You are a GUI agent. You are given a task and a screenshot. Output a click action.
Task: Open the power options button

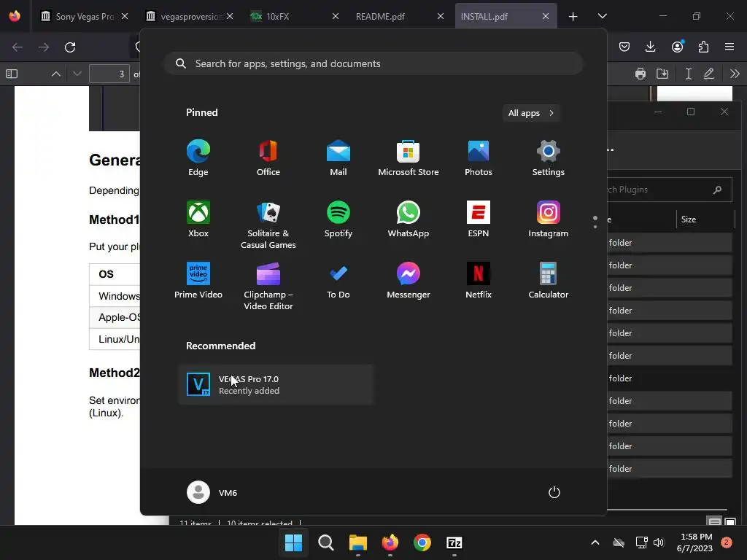(554, 492)
